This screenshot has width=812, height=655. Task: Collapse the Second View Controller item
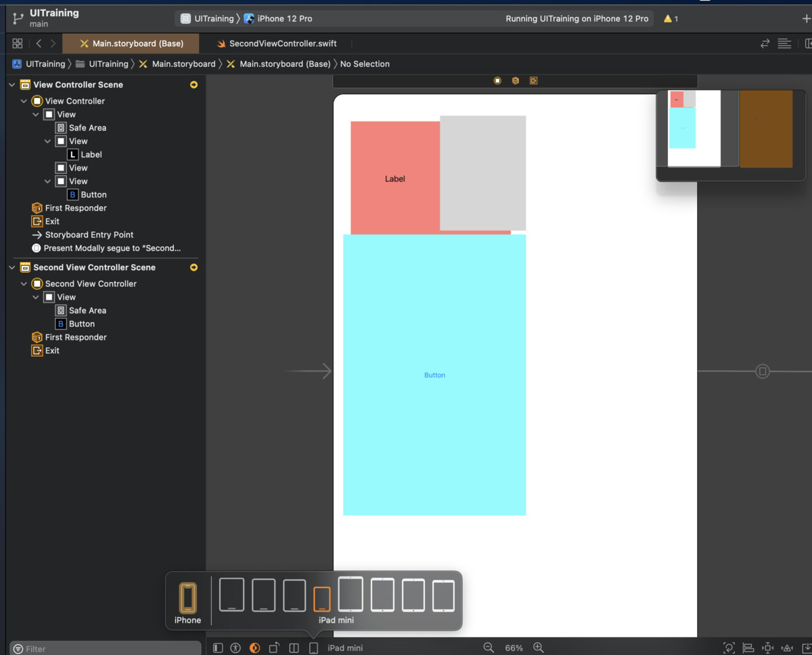coord(24,284)
